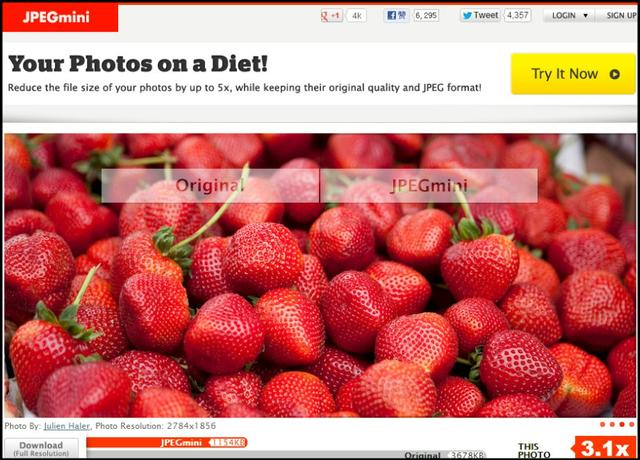Download the full resolution photo
The image size is (640, 460).
click(x=41, y=448)
